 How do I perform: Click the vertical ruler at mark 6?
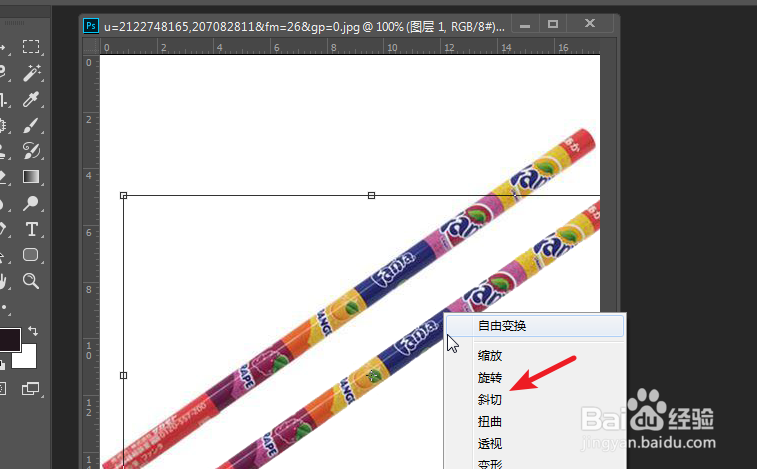click(x=89, y=233)
